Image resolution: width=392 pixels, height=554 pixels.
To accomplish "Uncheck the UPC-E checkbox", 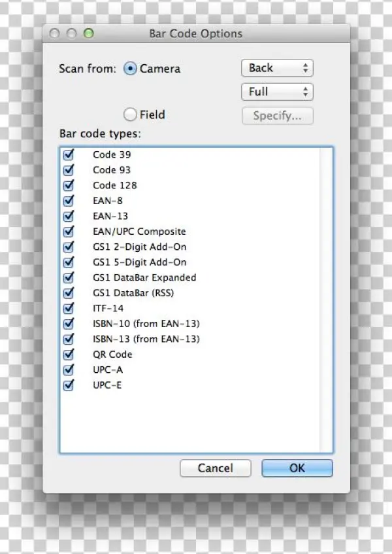I will click(x=69, y=385).
